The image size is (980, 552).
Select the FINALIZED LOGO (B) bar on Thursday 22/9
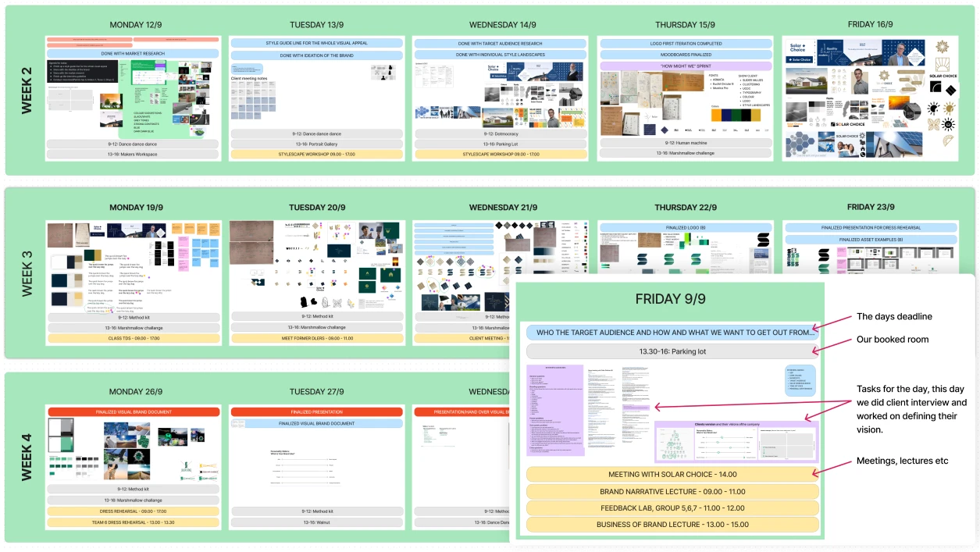[685, 227]
